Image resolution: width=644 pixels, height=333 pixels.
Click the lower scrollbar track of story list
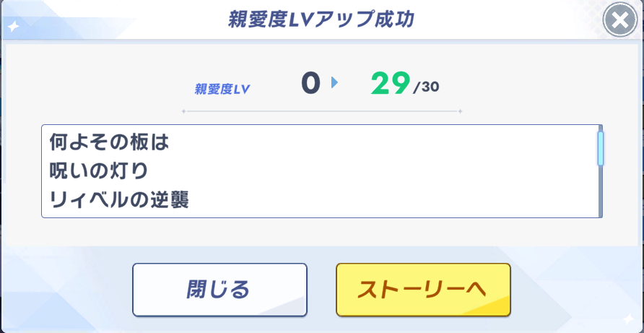pos(600,194)
